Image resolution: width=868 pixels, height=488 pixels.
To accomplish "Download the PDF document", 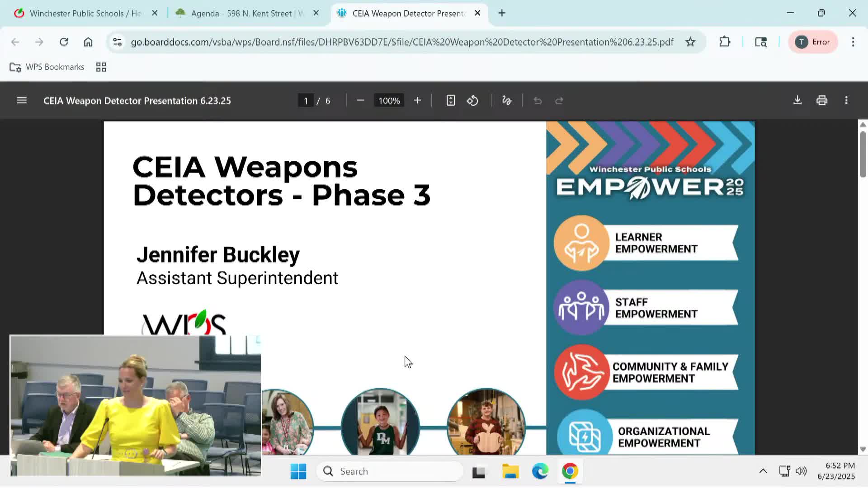I will point(797,100).
